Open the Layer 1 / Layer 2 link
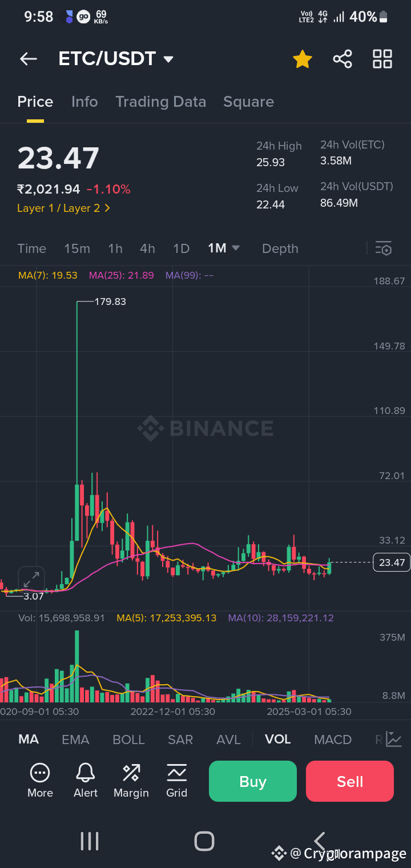The image size is (411, 868). (64, 208)
